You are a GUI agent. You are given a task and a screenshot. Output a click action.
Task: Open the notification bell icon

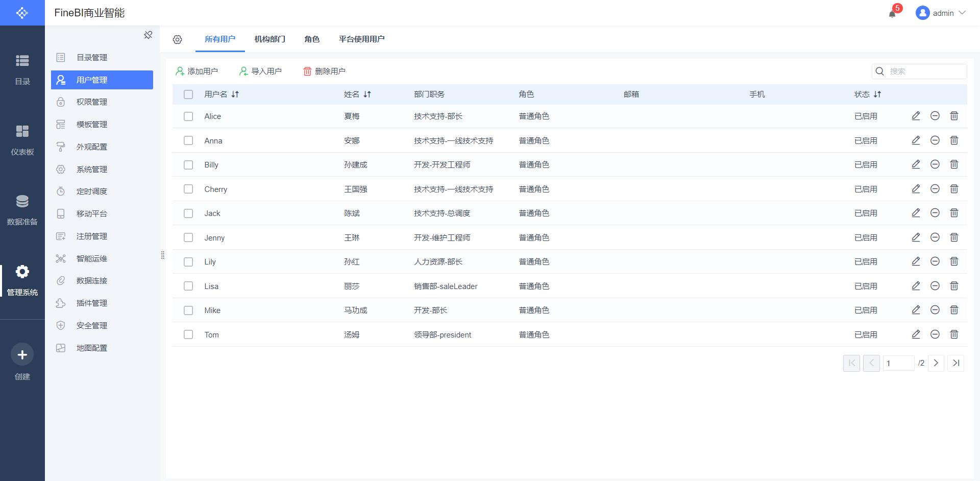(892, 13)
